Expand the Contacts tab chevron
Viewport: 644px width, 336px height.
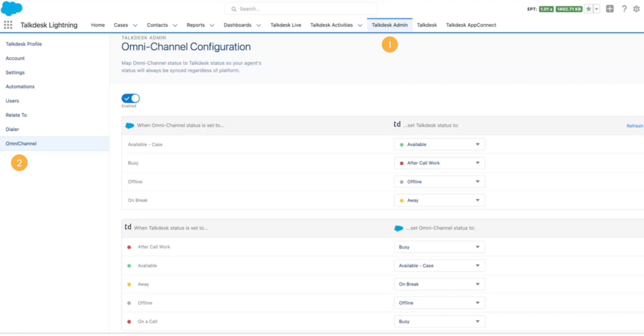pos(175,25)
